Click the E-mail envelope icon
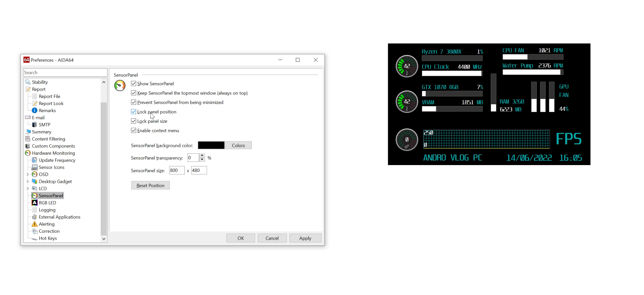 click(28, 118)
